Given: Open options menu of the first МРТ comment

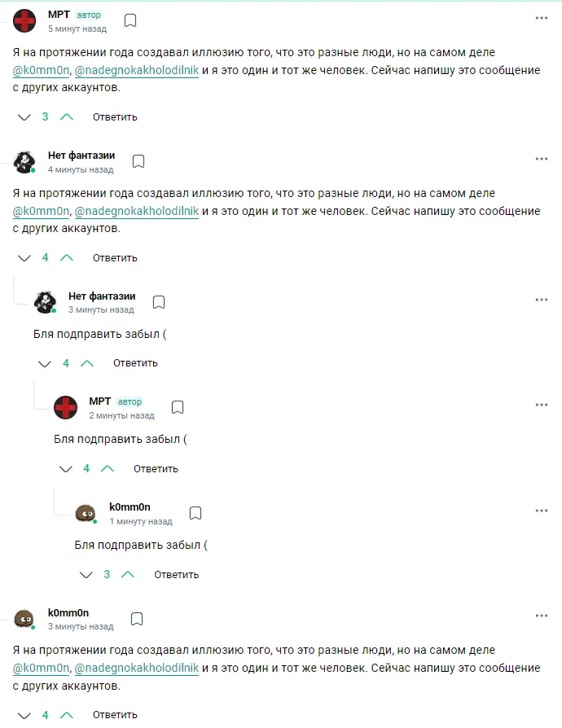Looking at the screenshot, I should [542, 18].
